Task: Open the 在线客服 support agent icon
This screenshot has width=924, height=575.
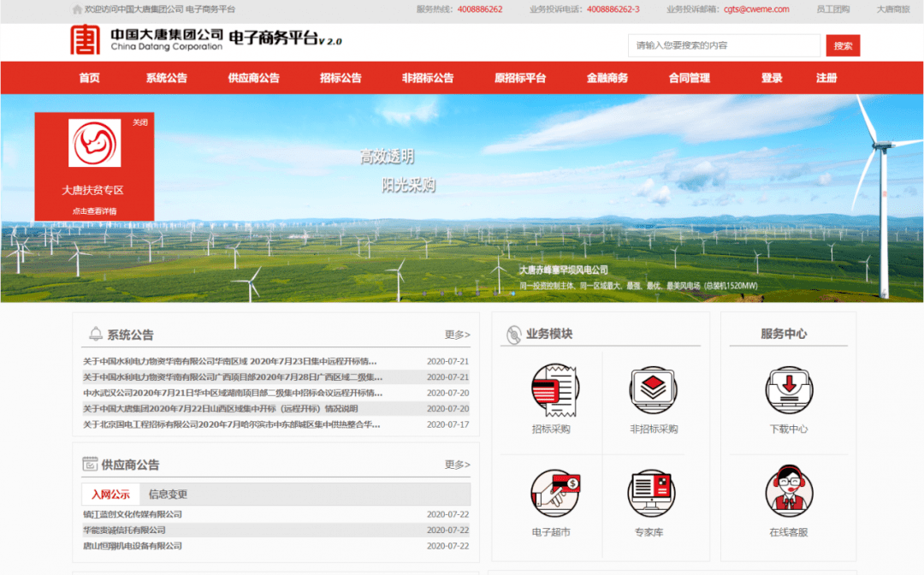Action: (x=789, y=491)
